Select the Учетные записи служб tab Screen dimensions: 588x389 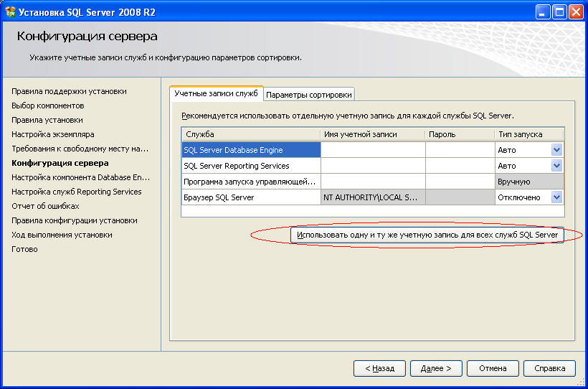[217, 93]
